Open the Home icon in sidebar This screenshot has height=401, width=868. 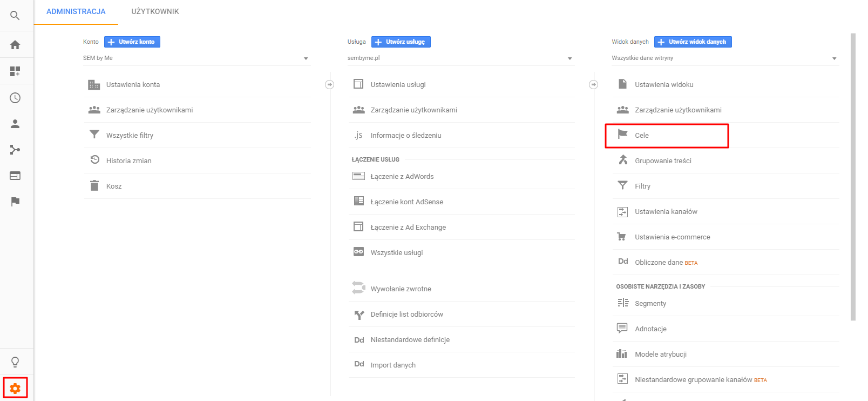[x=15, y=45]
